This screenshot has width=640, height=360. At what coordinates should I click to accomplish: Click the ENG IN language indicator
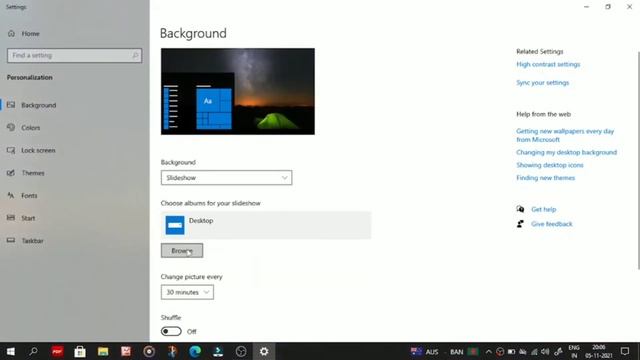coord(574,351)
